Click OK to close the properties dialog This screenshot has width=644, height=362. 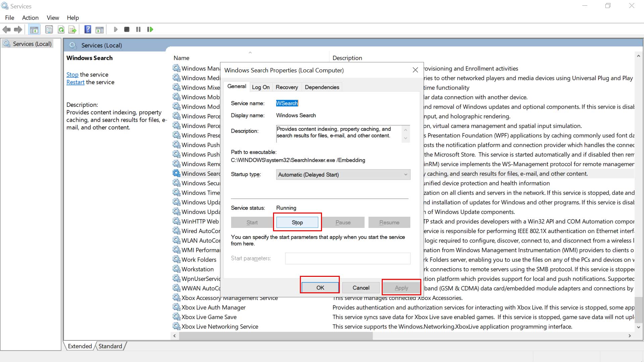coord(320,288)
